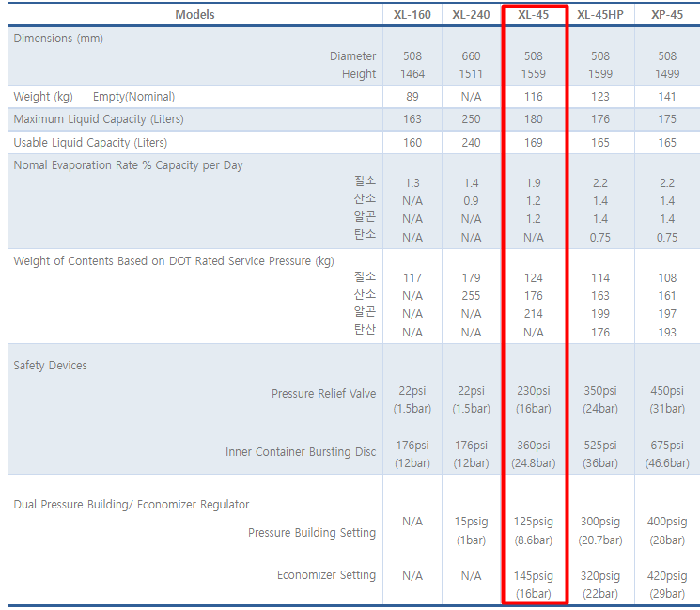700x610 pixels.
Task: Click the Economizer Setting row label
Action: click(x=326, y=575)
